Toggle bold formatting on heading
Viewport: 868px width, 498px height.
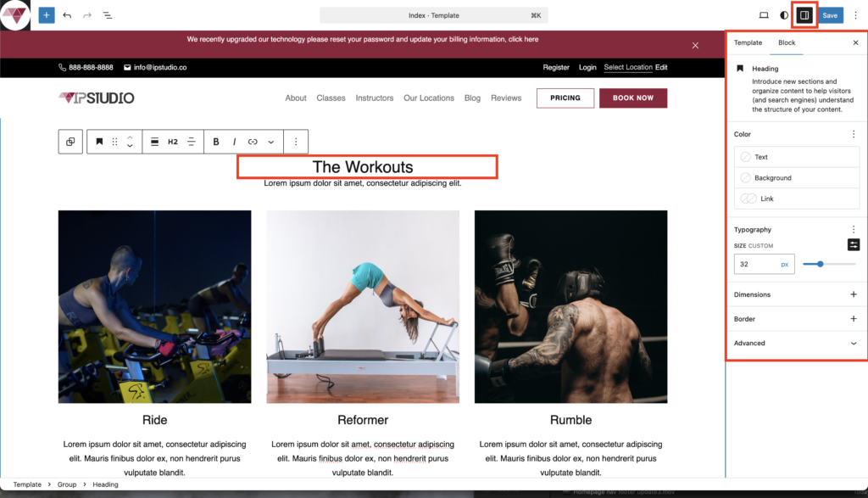(x=216, y=142)
